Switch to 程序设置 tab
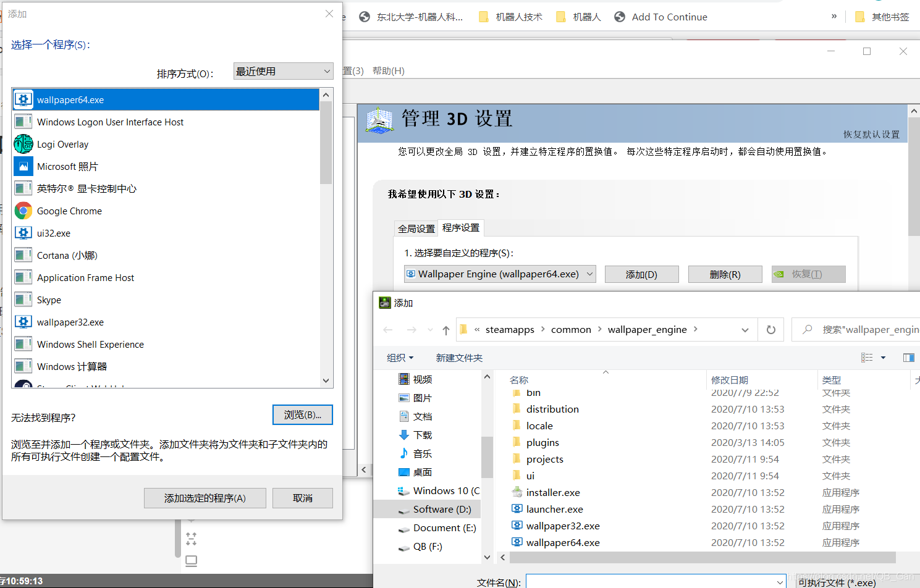The image size is (920, 588). point(461,227)
